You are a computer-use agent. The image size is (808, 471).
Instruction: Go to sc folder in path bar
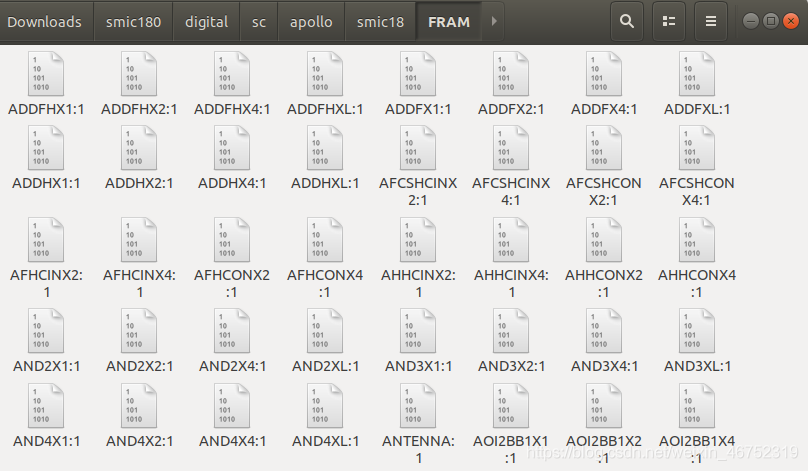pos(259,22)
